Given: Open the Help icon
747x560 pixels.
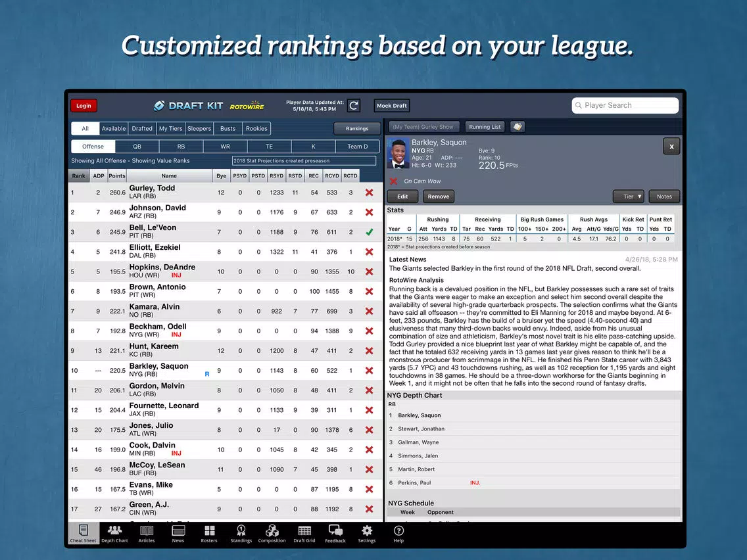Looking at the screenshot, I should pos(398,533).
